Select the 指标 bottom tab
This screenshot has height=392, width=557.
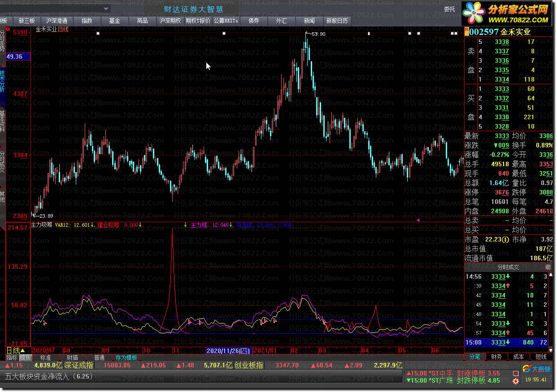pos(12,358)
